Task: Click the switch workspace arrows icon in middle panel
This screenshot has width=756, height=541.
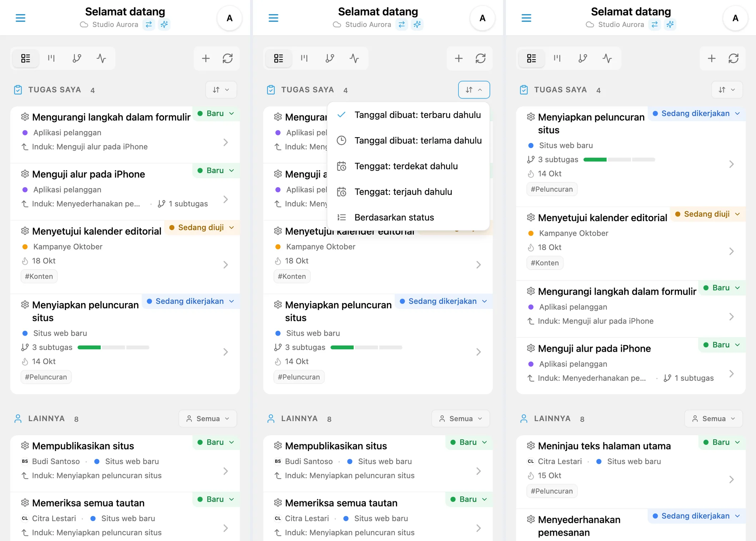Action: tap(402, 24)
